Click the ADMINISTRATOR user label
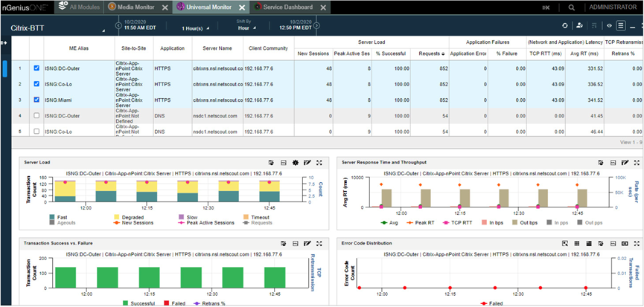This screenshot has width=644, height=307. (612, 7)
